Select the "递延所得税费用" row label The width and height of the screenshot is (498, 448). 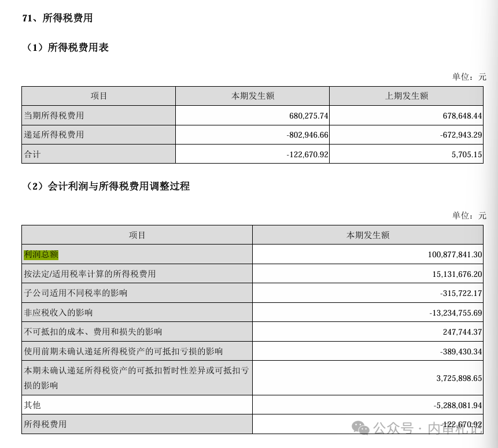pyautogui.click(x=54, y=135)
